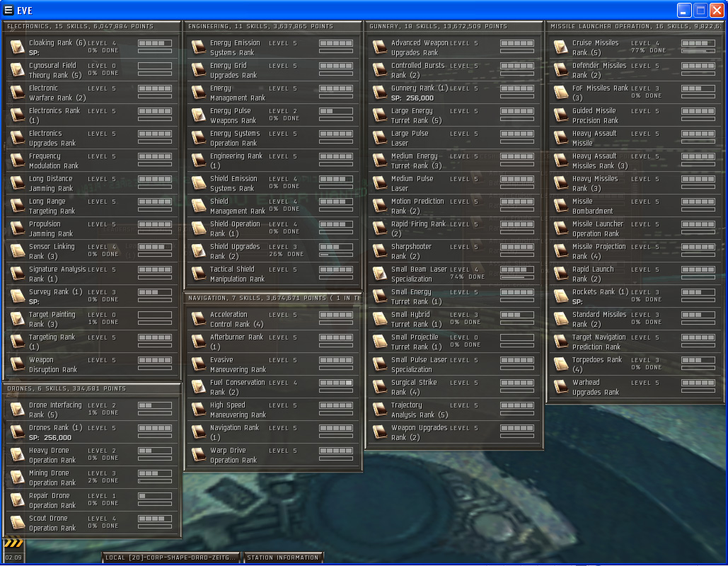Image resolution: width=728 pixels, height=566 pixels.
Task: Click the yellow striped arrows icon
Action: point(13,543)
